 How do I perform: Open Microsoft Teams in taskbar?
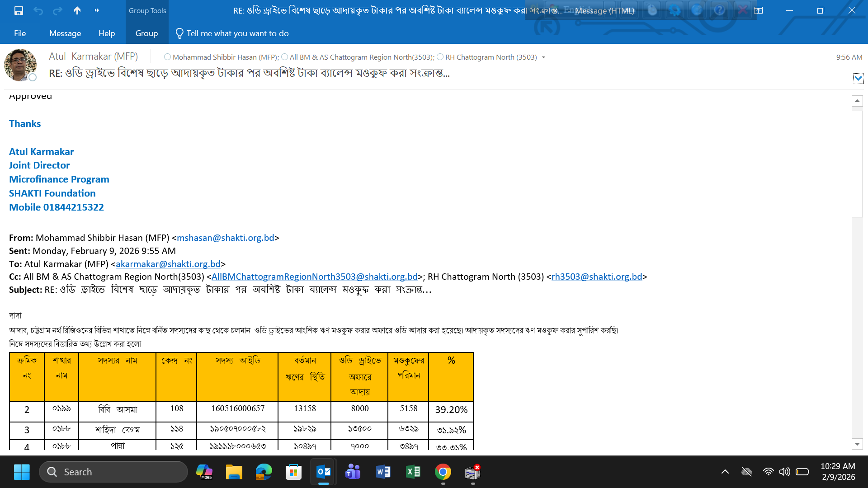coord(353,472)
